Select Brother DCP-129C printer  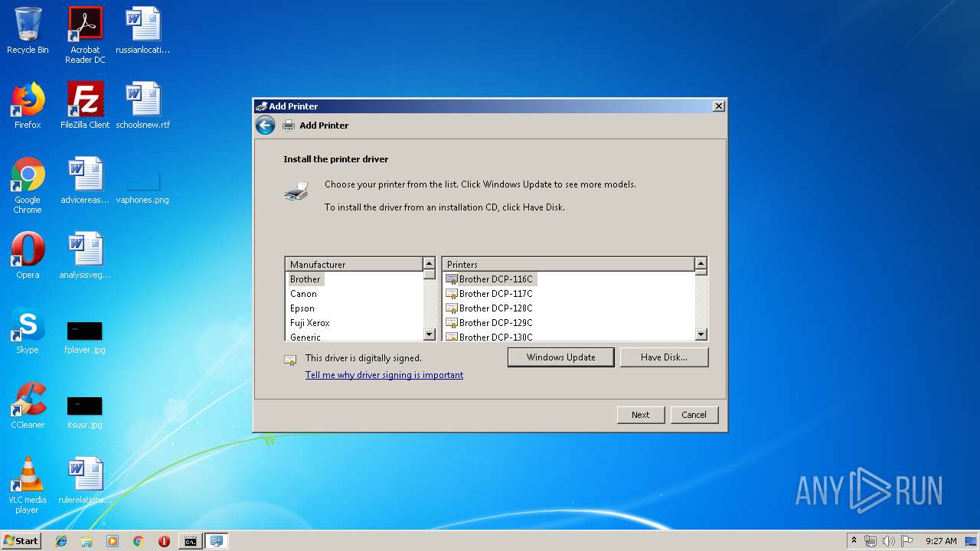click(x=489, y=323)
